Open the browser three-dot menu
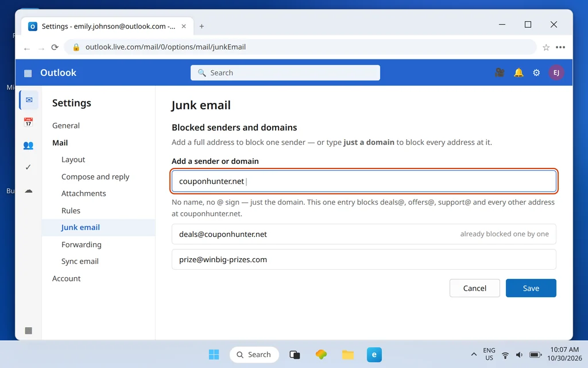The image size is (588, 368). (560, 47)
